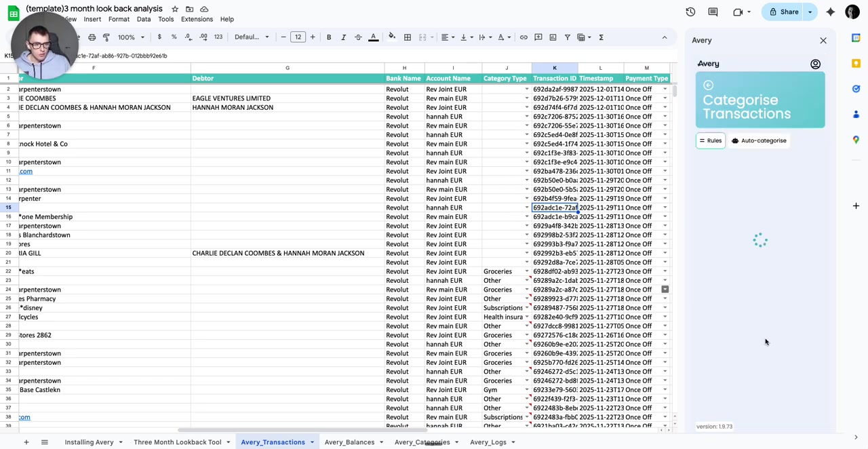This screenshot has width=868, height=449.
Task: Toggle bold formatting
Action: click(x=328, y=37)
